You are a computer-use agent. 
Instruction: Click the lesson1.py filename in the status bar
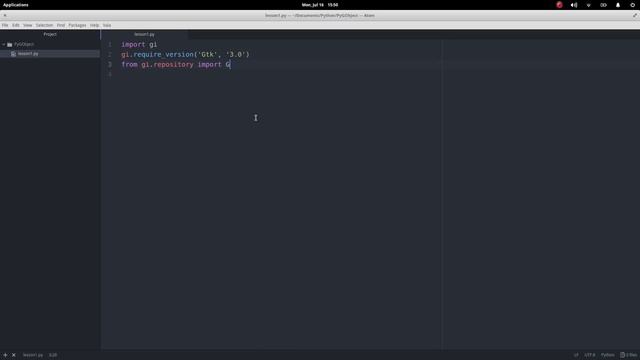click(33, 355)
